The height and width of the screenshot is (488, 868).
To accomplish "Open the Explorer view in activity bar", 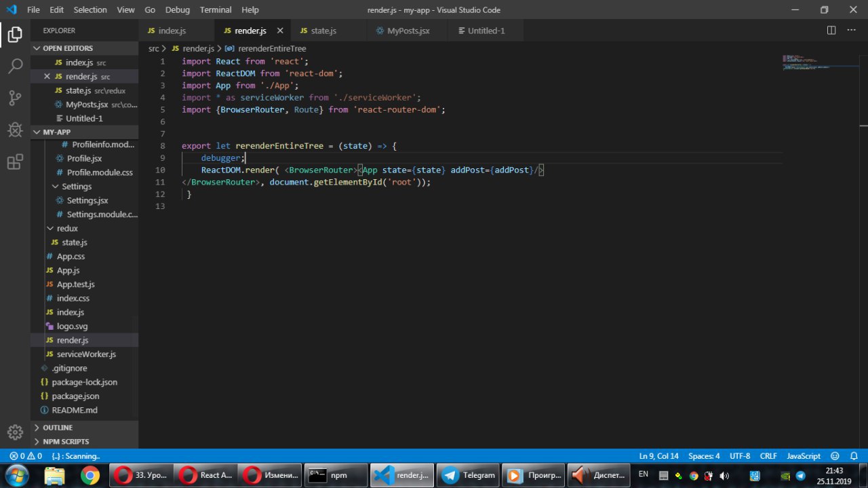I will 15,34.
